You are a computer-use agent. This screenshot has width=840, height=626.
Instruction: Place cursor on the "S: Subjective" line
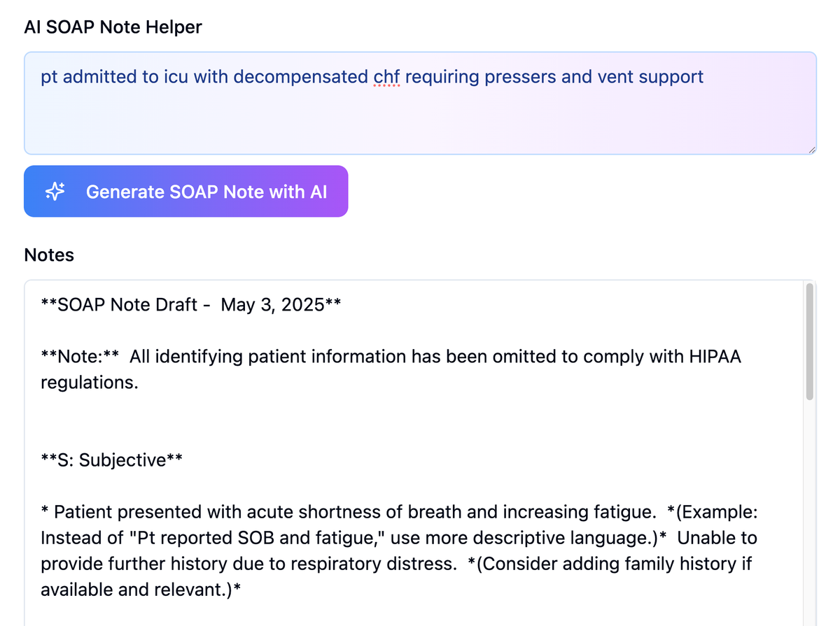point(112,460)
